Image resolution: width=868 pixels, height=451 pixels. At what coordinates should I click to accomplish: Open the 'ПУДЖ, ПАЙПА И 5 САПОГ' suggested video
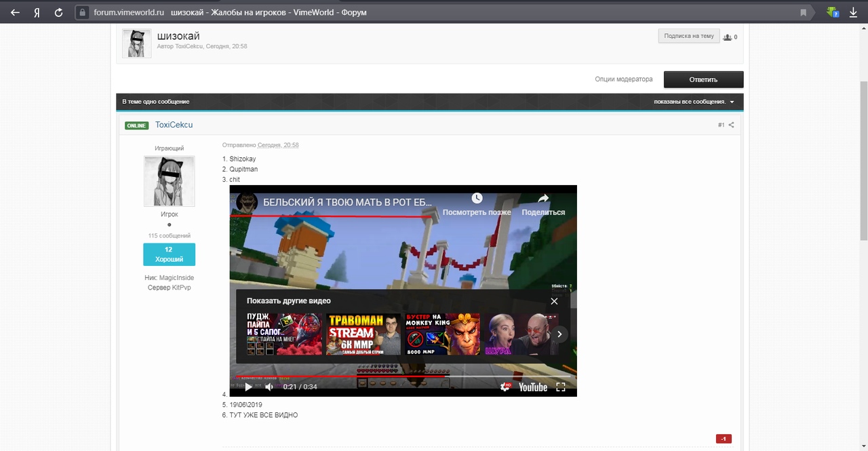pyautogui.click(x=284, y=334)
